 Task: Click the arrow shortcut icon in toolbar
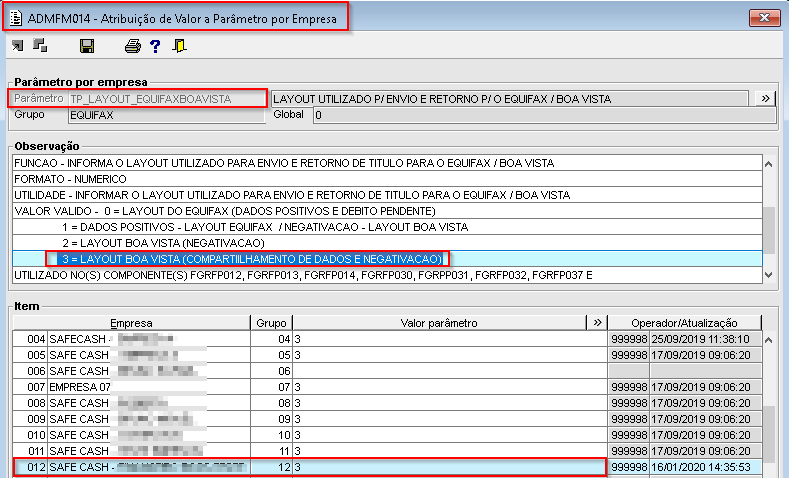(18, 46)
